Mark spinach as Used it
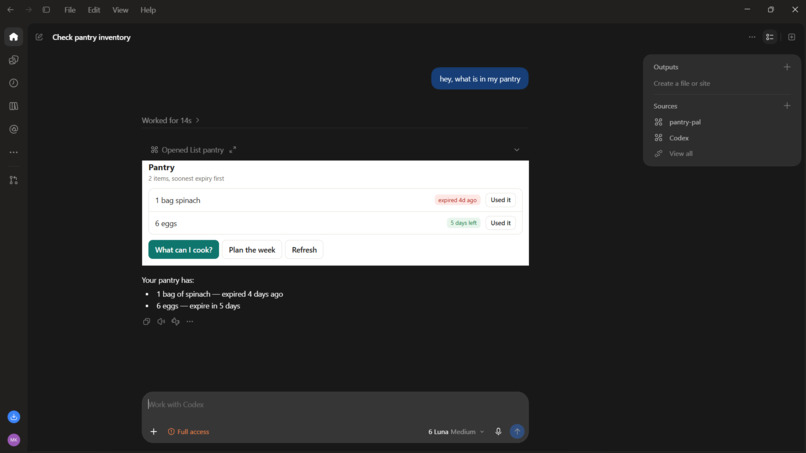 point(501,200)
